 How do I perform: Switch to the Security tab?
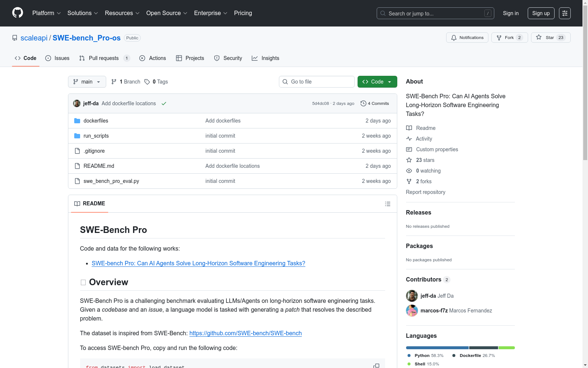coord(228,58)
